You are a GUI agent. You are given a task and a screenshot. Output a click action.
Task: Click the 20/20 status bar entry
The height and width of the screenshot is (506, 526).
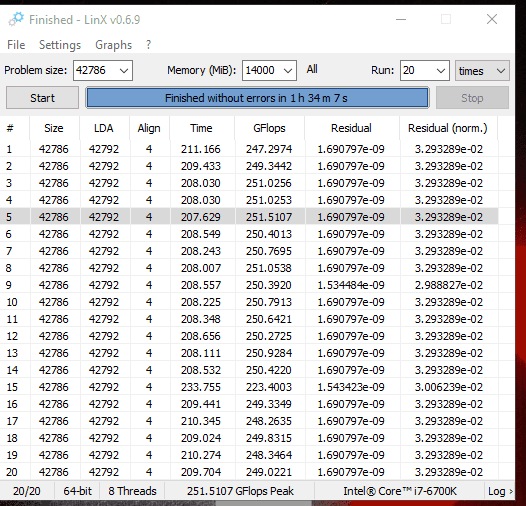coord(27,491)
